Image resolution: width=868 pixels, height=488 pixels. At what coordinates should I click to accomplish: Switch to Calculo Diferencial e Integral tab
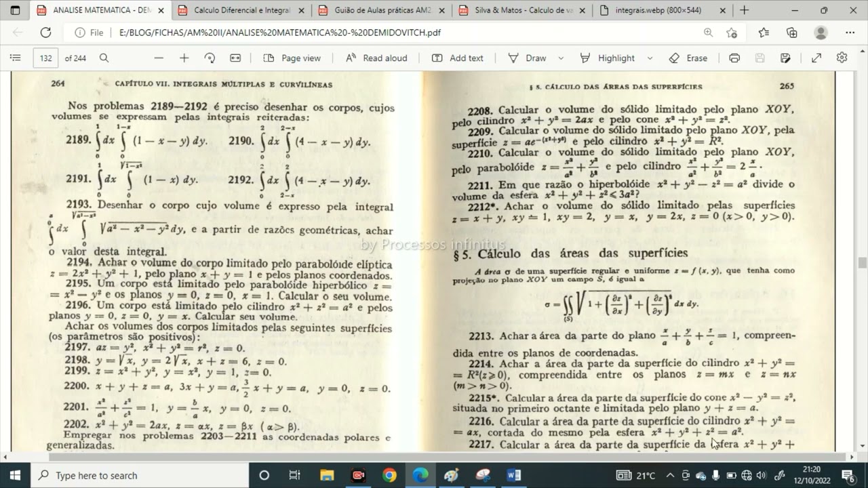point(242,11)
